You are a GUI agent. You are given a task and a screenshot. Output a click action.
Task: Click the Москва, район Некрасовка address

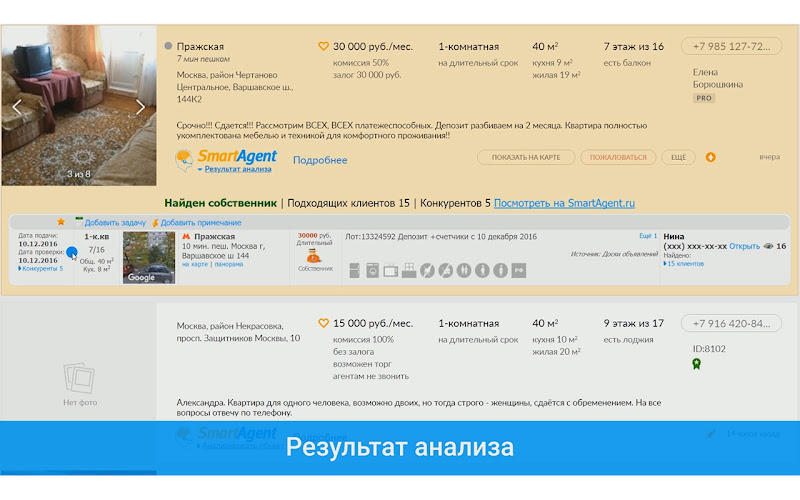pyautogui.click(x=238, y=332)
